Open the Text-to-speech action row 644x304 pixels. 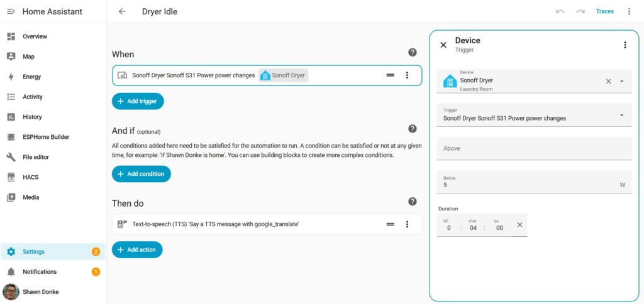pos(267,224)
